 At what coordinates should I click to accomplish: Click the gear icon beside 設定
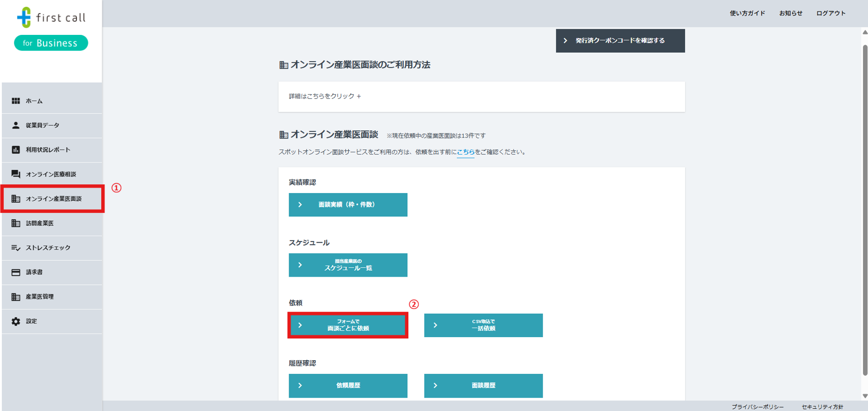(x=16, y=321)
